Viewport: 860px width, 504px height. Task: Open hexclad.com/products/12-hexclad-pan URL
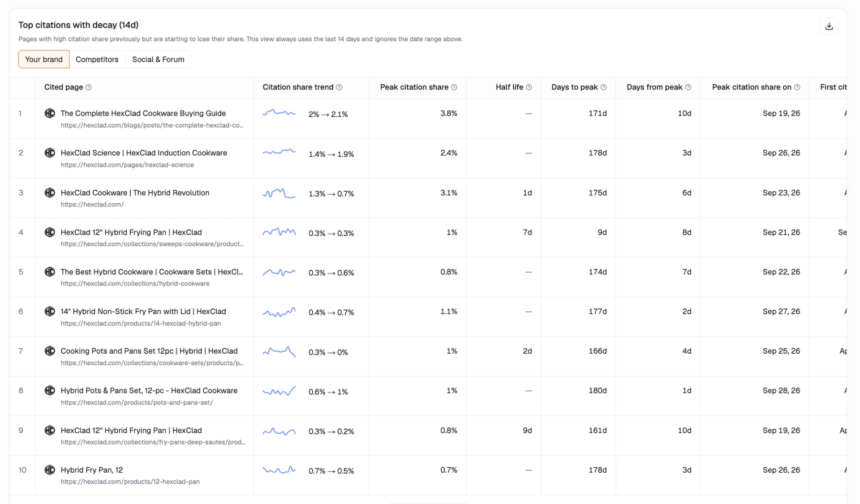click(130, 482)
